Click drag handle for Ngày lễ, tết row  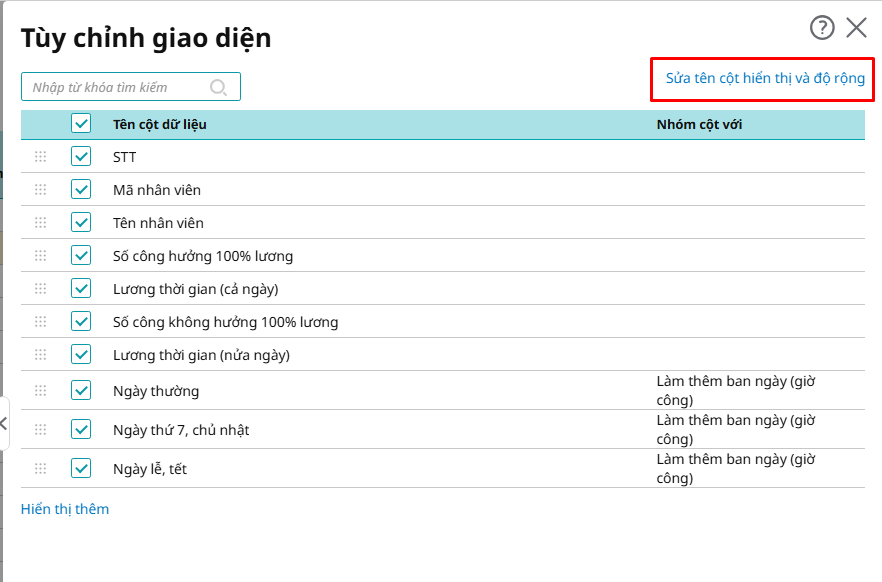pyautogui.click(x=41, y=468)
